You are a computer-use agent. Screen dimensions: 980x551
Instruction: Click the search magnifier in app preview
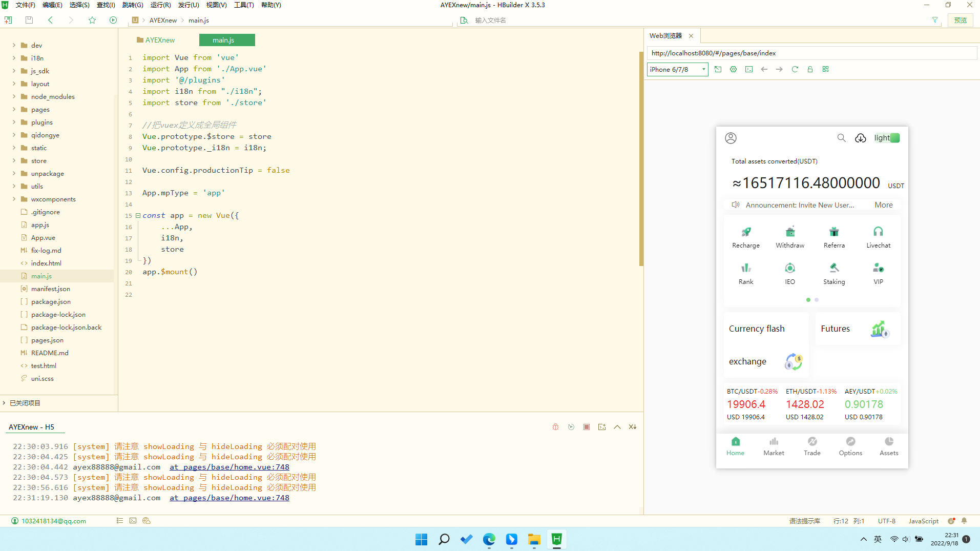click(841, 138)
